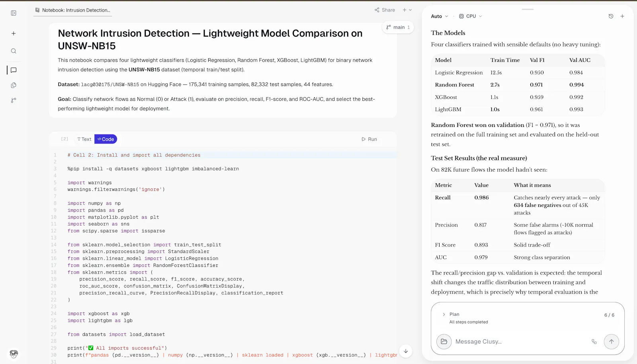The image size is (637, 364).
Task: Open the files copy icon in sidebar
Action: pos(14,85)
